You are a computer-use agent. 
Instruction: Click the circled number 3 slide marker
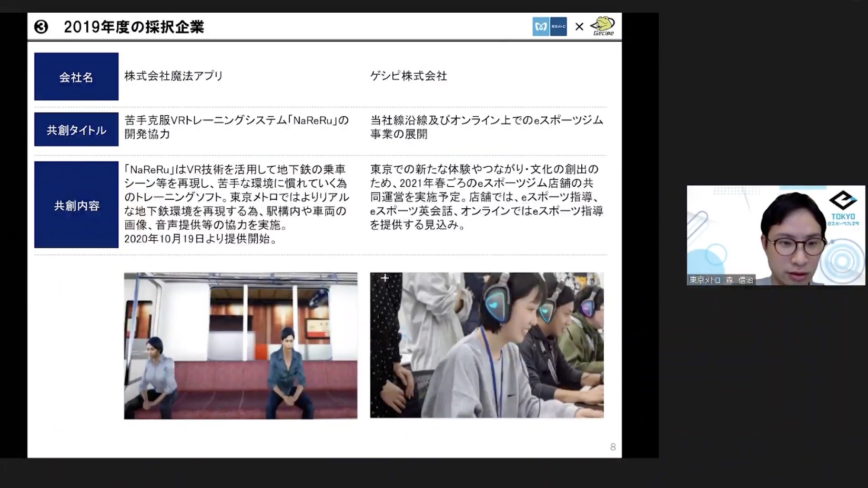click(x=41, y=27)
